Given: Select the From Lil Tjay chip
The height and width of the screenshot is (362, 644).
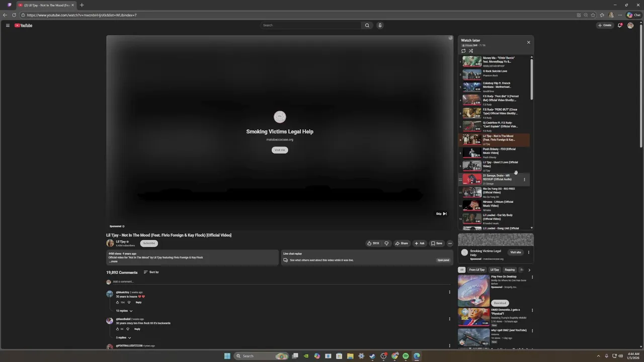Looking at the screenshot, I should (x=477, y=270).
